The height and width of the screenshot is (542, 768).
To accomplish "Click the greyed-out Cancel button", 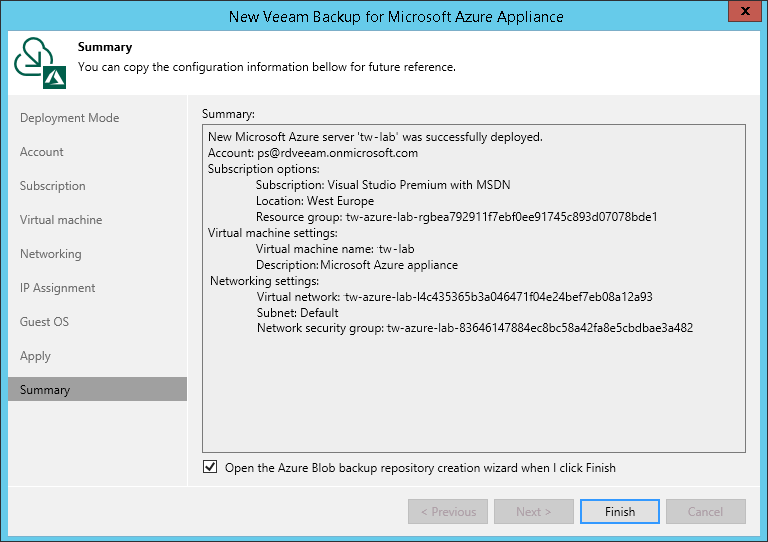I will [705, 512].
